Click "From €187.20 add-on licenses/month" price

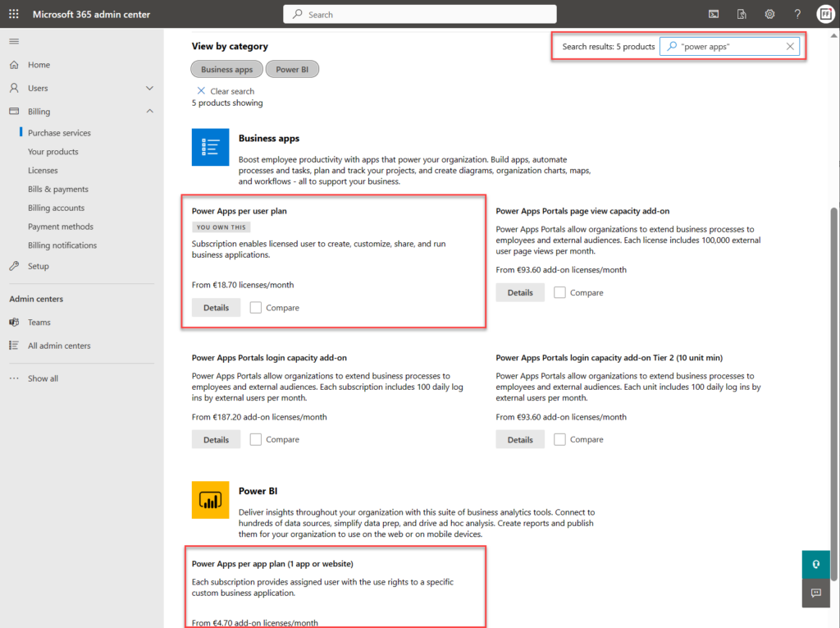click(259, 417)
